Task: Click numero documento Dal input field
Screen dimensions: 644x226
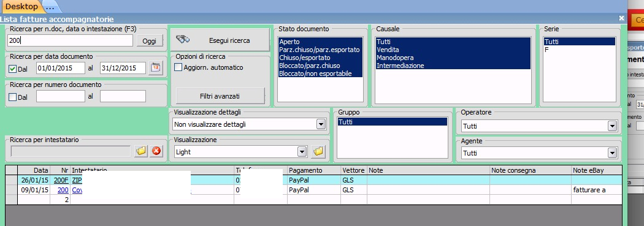Action: pyautogui.click(x=61, y=96)
